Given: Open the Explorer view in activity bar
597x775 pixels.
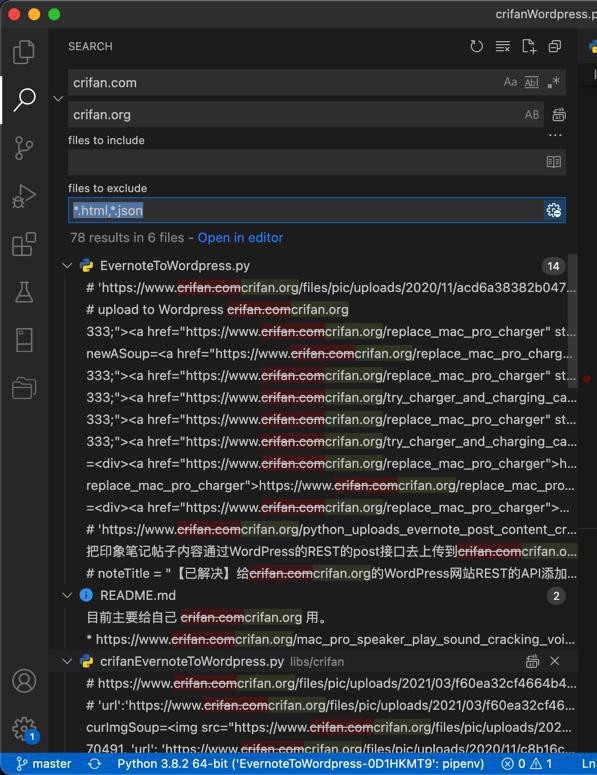Looking at the screenshot, I should tap(24, 51).
